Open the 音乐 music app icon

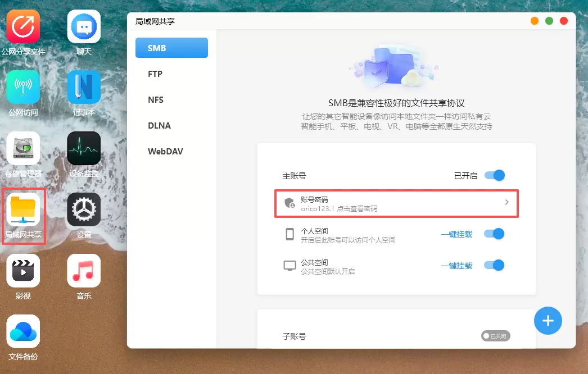click(x=84, y=270)
